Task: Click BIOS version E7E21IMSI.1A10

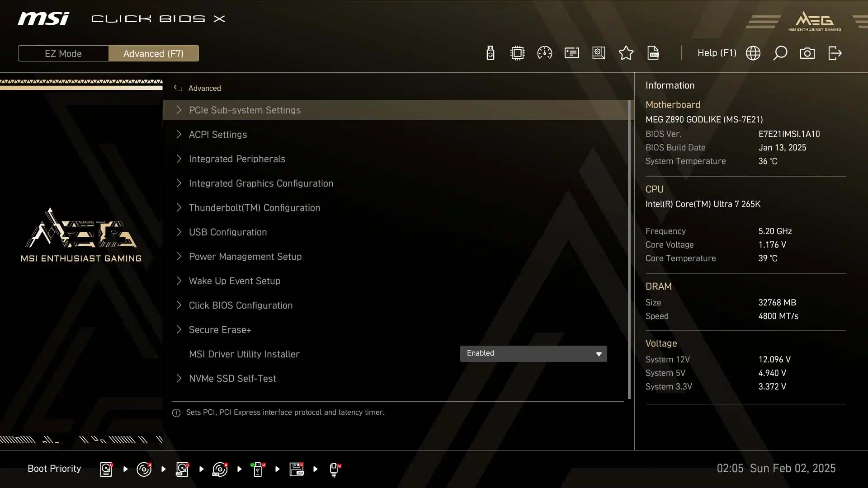Action: (x=789, y=134)
